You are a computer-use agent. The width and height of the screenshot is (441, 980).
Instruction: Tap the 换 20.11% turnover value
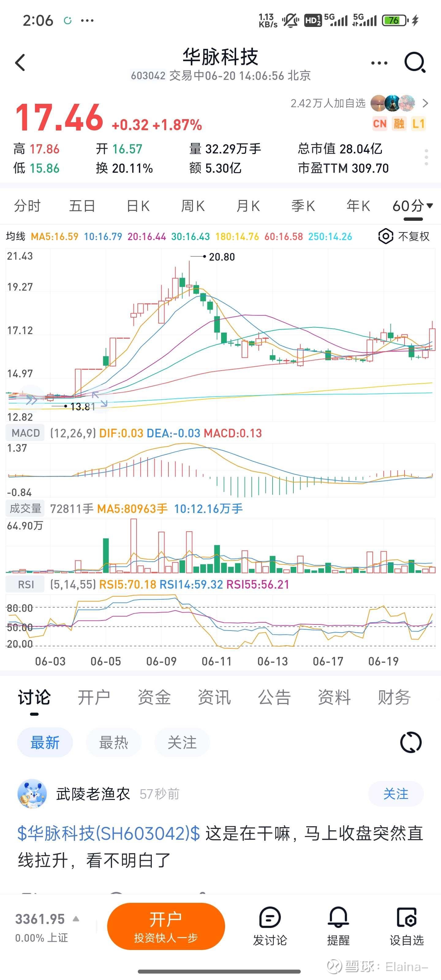click(x=124, y=168)
